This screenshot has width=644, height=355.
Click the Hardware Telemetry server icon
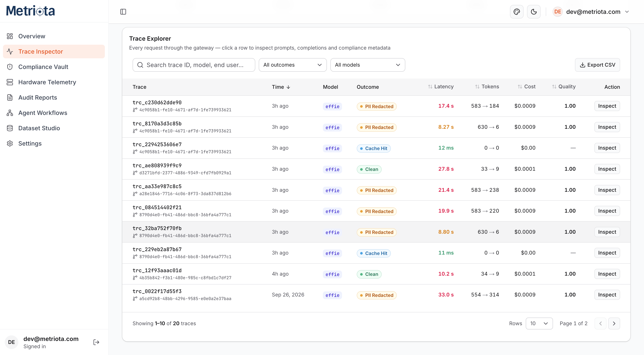[10, 82]
